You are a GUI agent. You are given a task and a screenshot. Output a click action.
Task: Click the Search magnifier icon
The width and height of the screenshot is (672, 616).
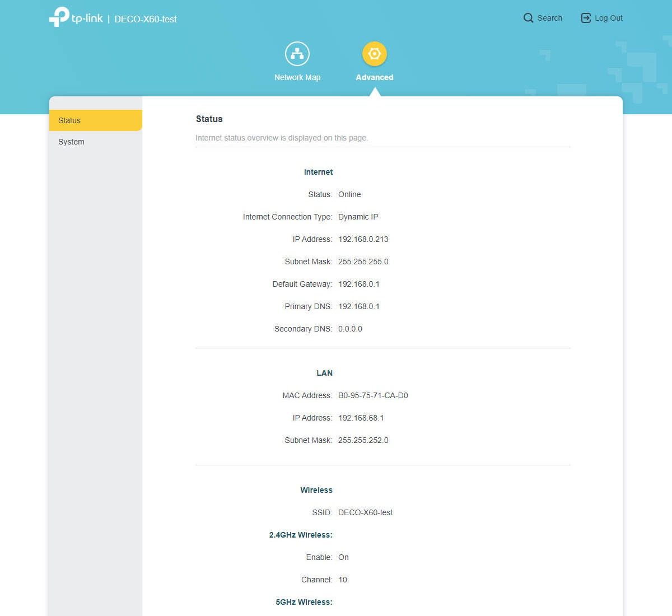coord(528,18)
